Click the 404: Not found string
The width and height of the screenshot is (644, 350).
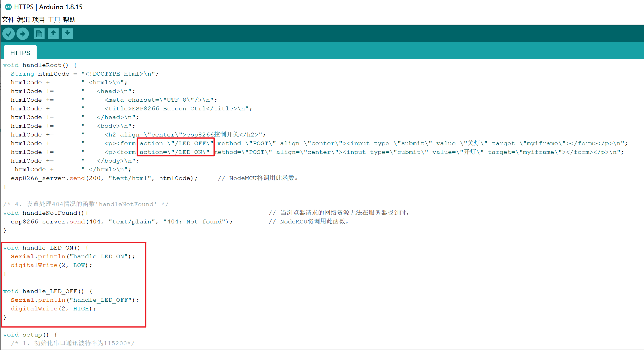point(194,222)
